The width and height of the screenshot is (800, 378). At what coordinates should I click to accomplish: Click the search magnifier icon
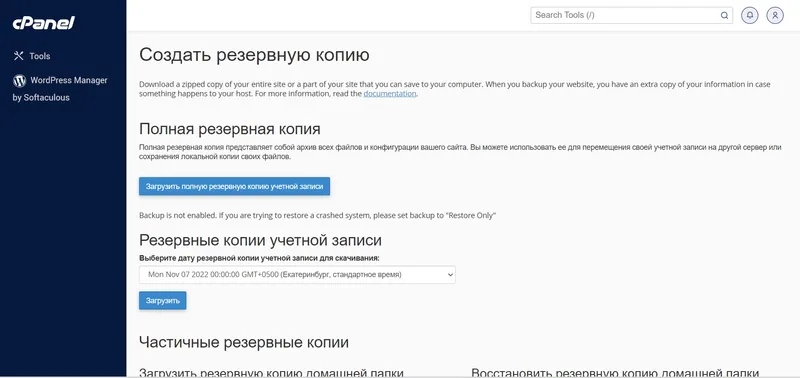coord(724,15)
